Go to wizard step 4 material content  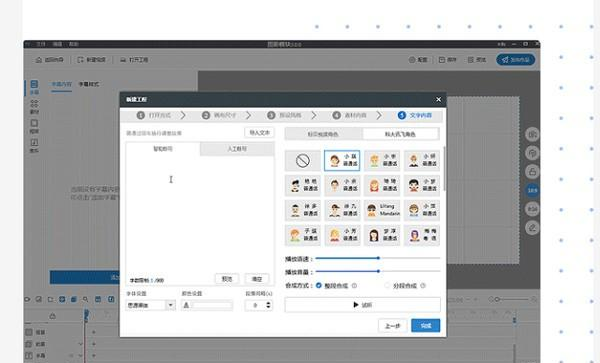(350, 115)
